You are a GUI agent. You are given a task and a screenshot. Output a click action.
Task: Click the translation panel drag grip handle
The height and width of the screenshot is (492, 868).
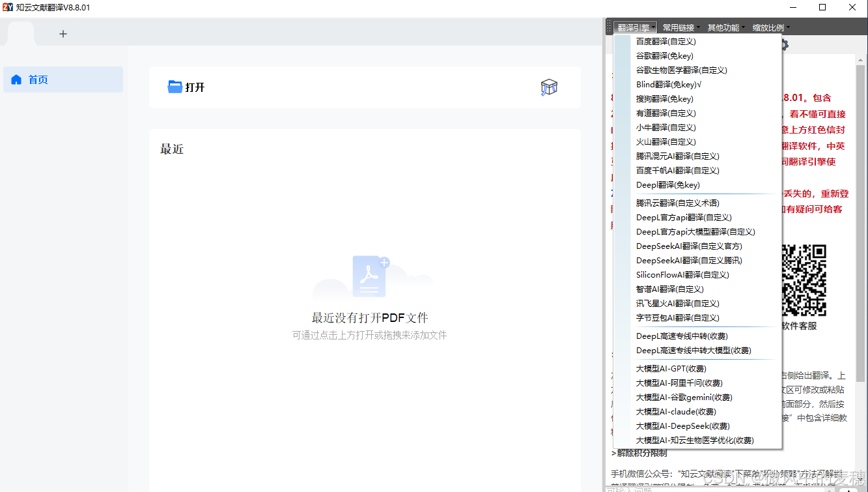[609, 27]
